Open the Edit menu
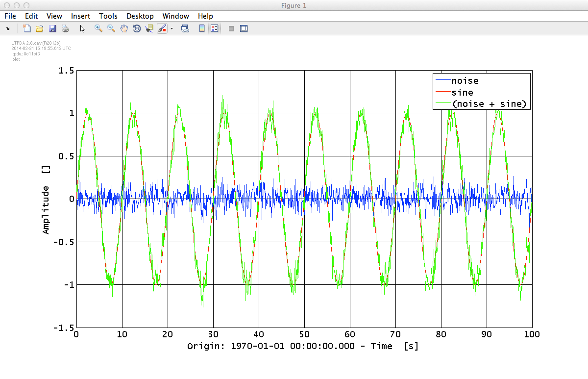The image size is (588, 379). point(31,16)
